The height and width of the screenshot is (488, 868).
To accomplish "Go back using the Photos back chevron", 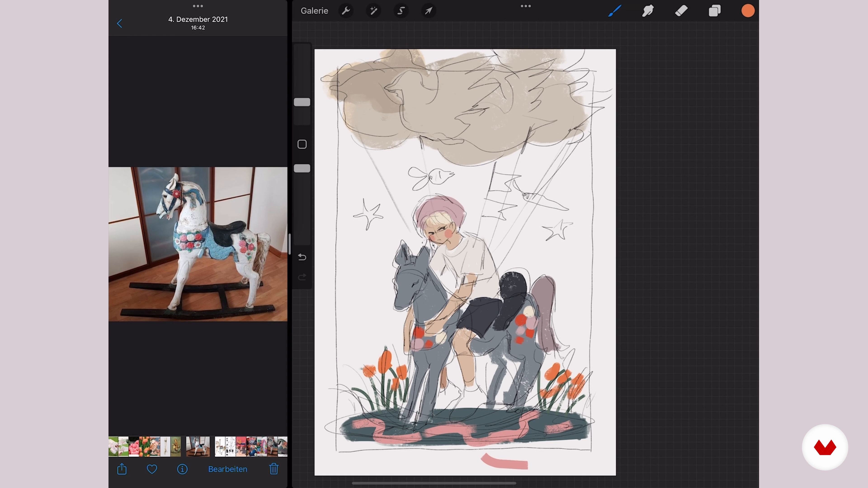I will click(x=119, y=23).
